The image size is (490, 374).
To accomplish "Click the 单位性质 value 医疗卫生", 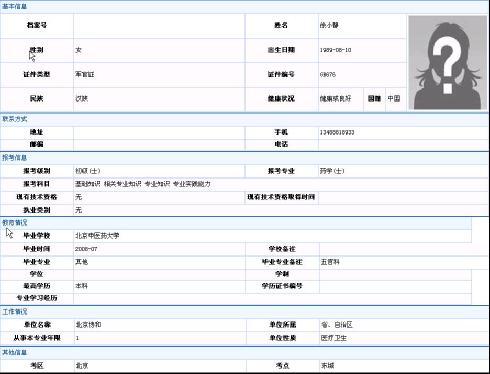I will [334, 338].
